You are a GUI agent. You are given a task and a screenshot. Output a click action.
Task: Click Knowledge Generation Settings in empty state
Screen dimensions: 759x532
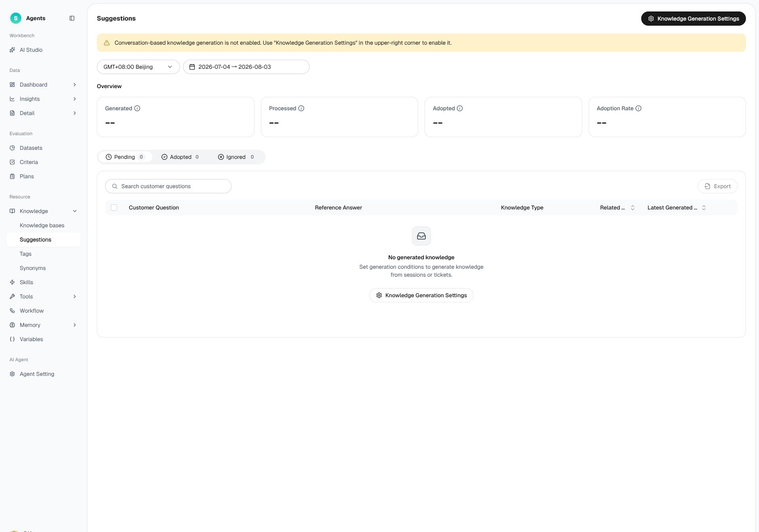[421, 295]
